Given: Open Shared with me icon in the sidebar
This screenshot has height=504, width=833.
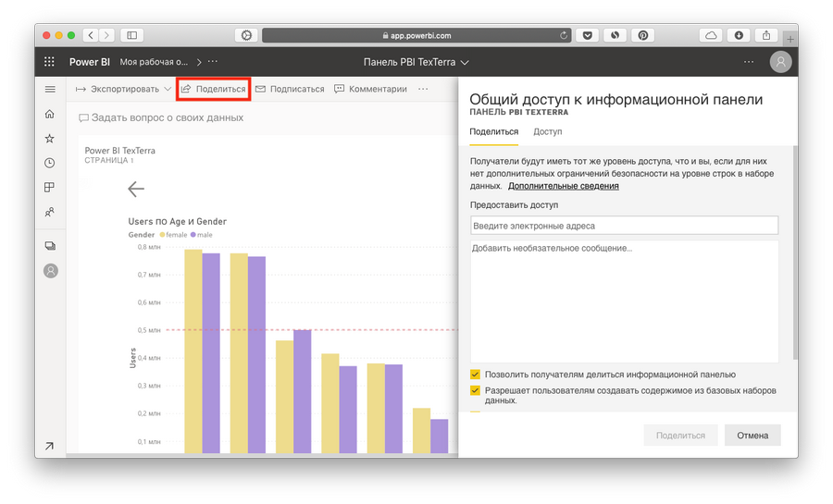Looking at the screenshot, I should pos(50,212).
